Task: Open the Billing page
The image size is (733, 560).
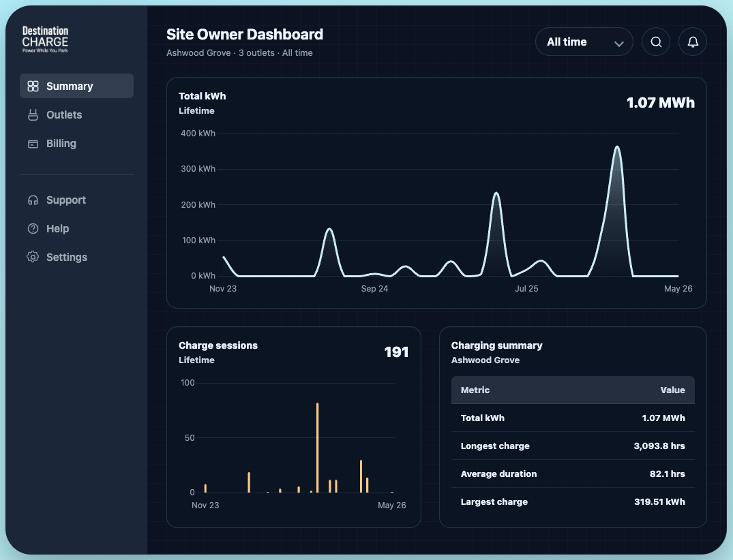Action: click(76, 143)
